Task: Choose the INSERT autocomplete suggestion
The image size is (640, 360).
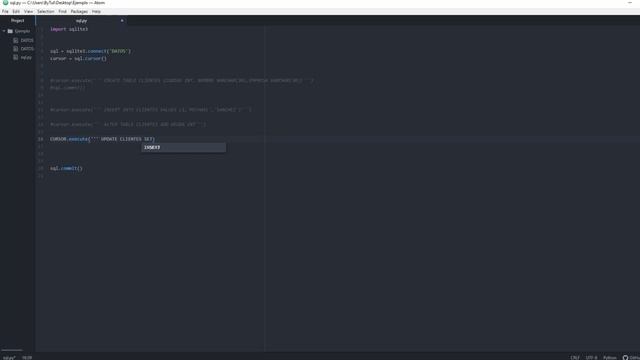Action: click(184, 147)
